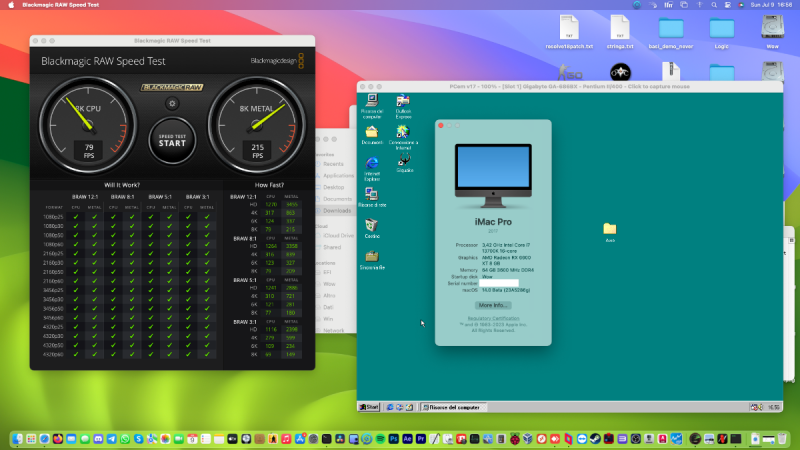Open Trash in the Dock
The width and height of the screenshot is (800, 450).
coord(783,439)
